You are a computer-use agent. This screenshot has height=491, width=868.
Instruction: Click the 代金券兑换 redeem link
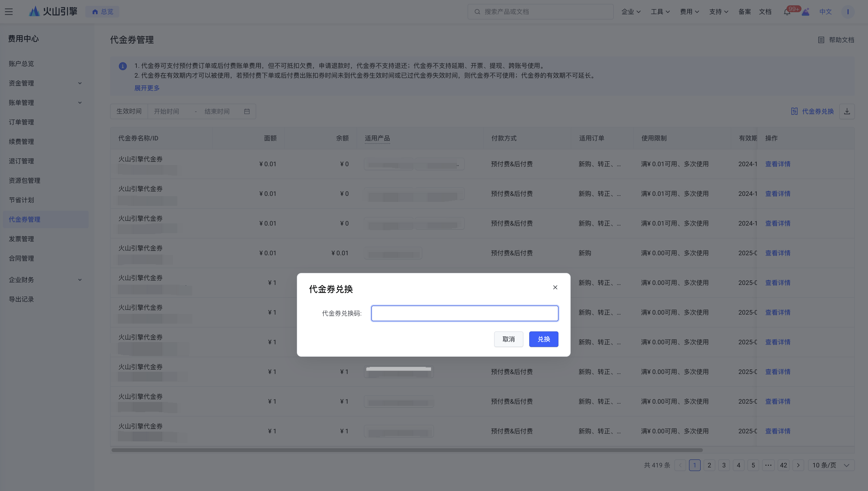[x=812, y=111]
